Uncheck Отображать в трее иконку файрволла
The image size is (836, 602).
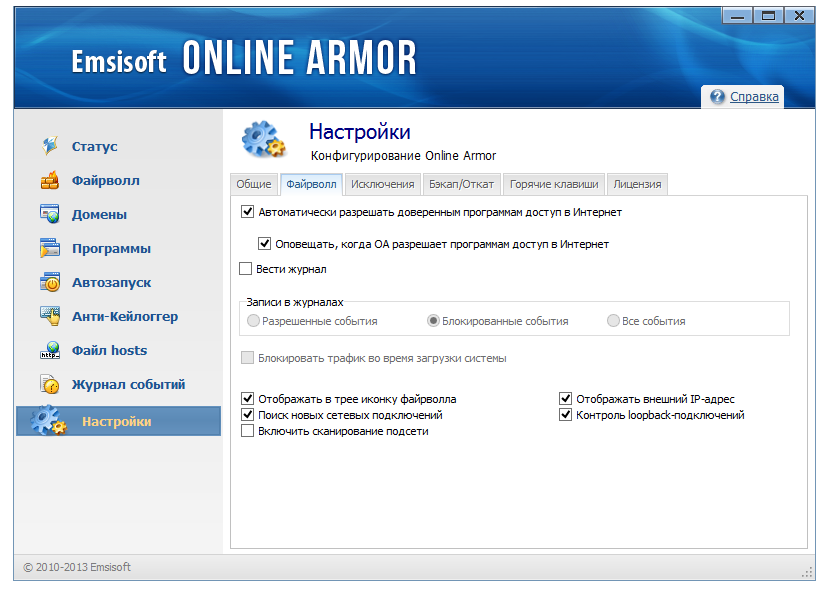coord(247,398)
